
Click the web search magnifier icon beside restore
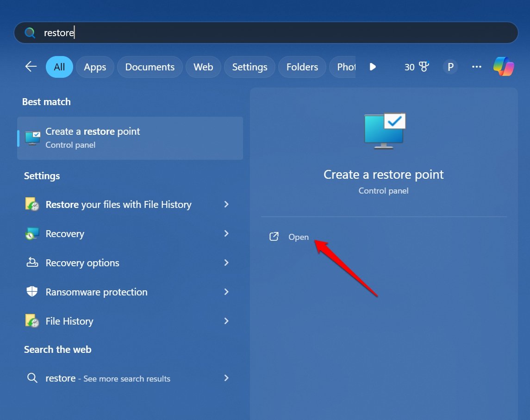[32, 378]
